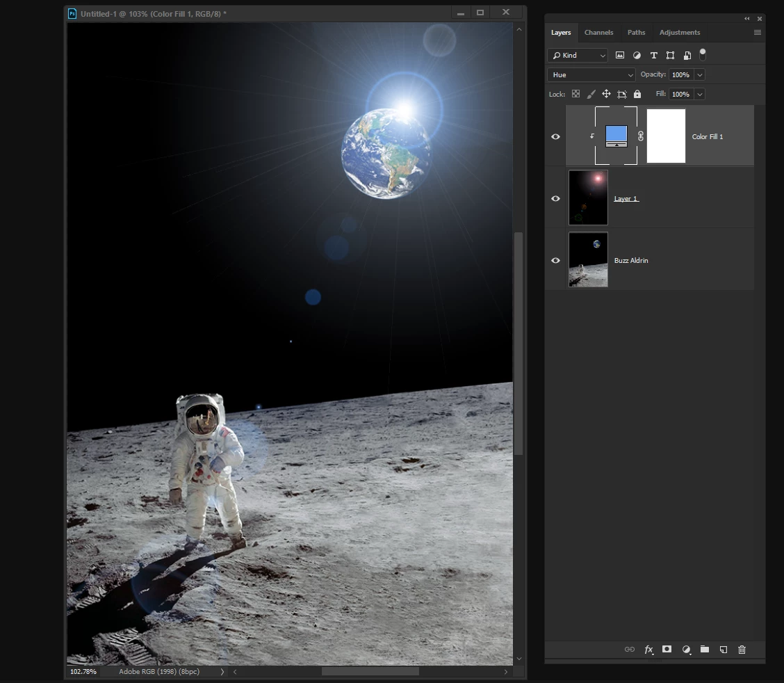Delete layer trash icon
This screenshot has width=784, height=683.
742,650
